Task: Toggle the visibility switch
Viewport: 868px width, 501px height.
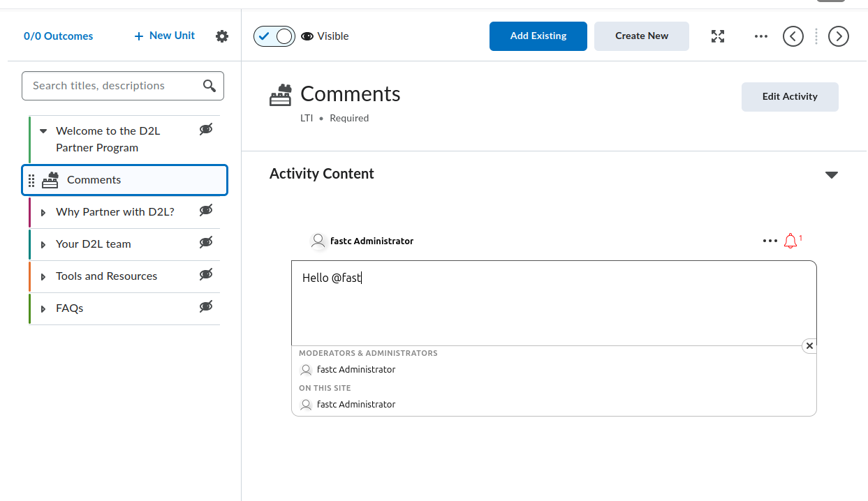Action: (x=274, y=36)
